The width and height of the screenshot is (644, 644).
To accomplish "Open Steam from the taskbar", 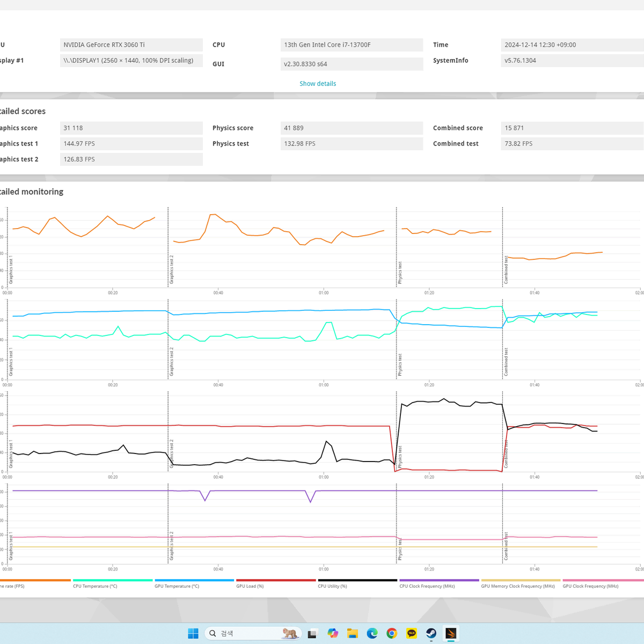I will 431,633.
